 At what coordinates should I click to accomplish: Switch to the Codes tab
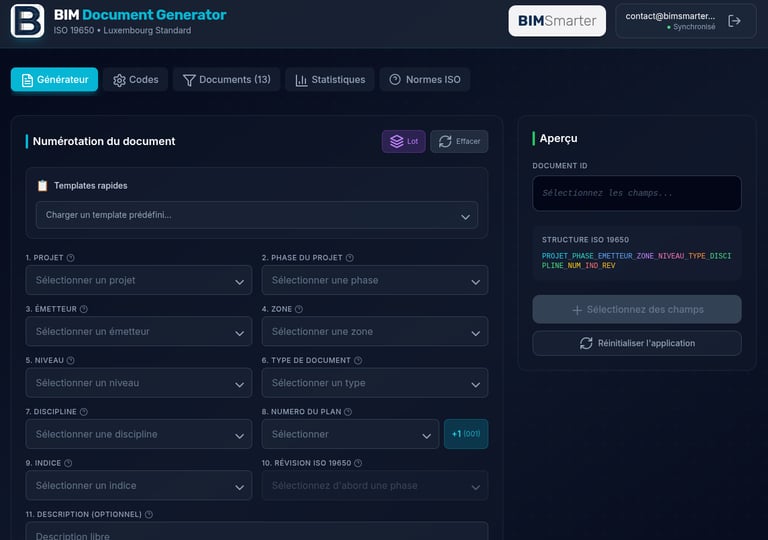pyautogui.click(x=136, y=79)
